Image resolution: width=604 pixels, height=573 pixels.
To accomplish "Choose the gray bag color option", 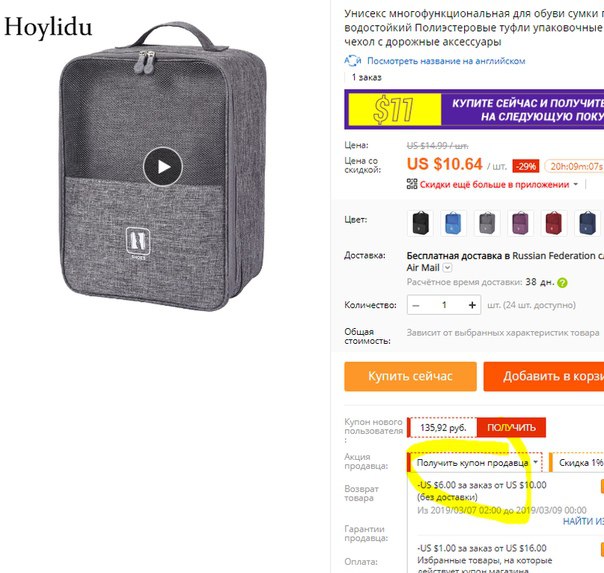I will [x=487, y=223].
